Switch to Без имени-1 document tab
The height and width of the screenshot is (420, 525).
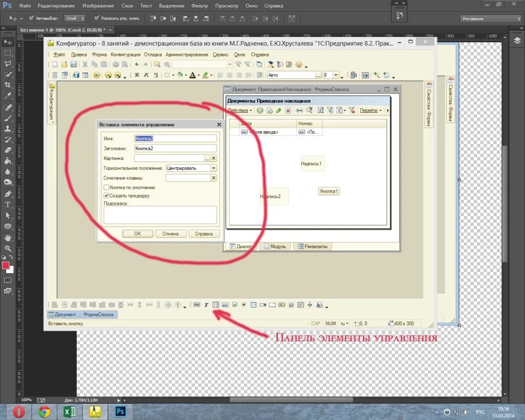click(63, 30)
